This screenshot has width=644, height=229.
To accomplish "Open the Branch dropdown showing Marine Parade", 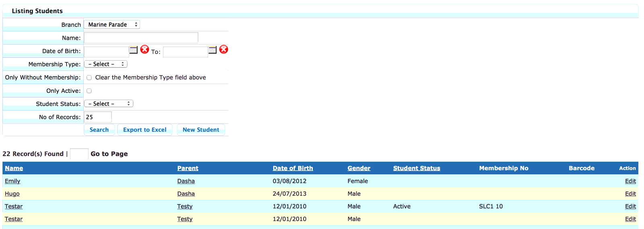I will tap(112, 25).
